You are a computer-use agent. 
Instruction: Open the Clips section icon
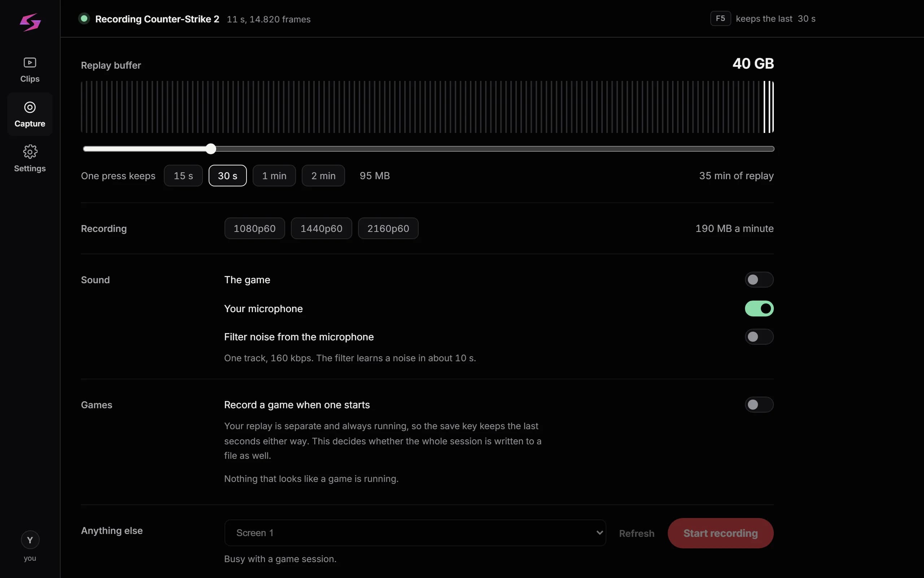[30, 62]
